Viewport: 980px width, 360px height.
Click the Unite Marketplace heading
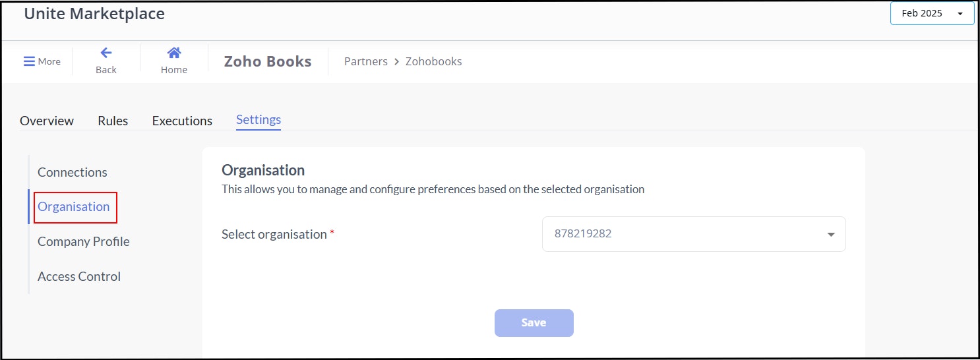[x=94, y=13]
